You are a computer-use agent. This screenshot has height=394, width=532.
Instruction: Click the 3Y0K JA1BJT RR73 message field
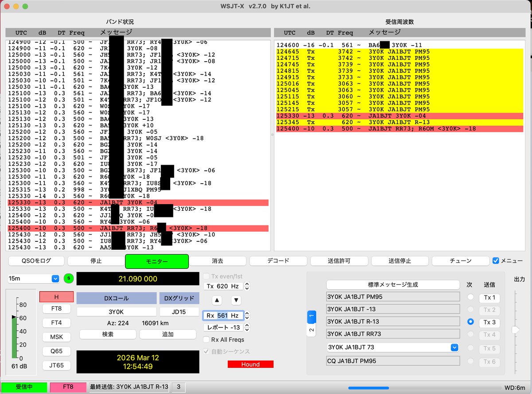[393, 334]
